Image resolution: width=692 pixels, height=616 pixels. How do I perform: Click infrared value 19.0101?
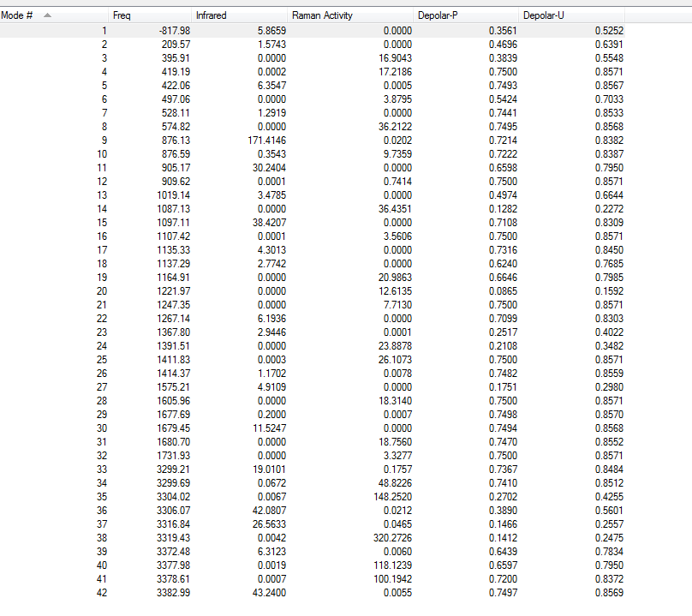[x=269, y=469]
